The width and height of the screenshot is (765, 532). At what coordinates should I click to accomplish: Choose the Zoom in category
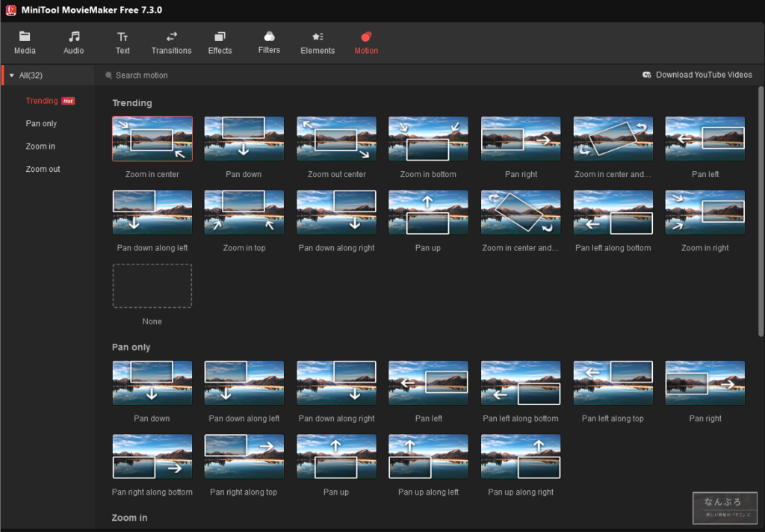point(40,146)
